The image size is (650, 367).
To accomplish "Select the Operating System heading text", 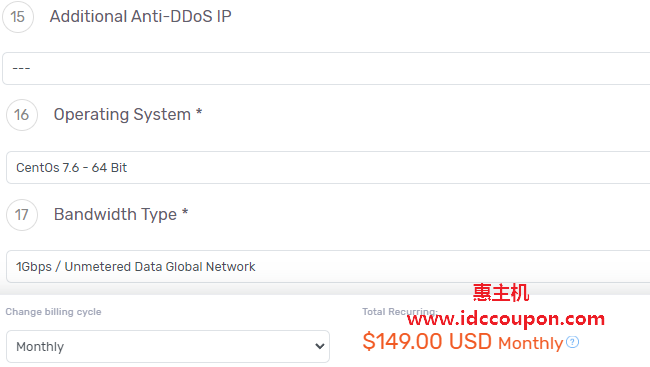I will (x=122, y=114).
